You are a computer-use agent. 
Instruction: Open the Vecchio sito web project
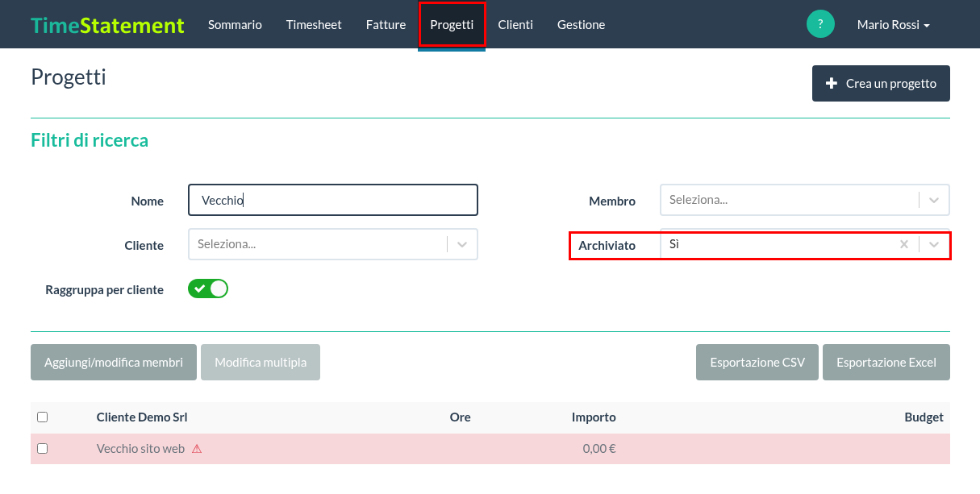point(140,449)
